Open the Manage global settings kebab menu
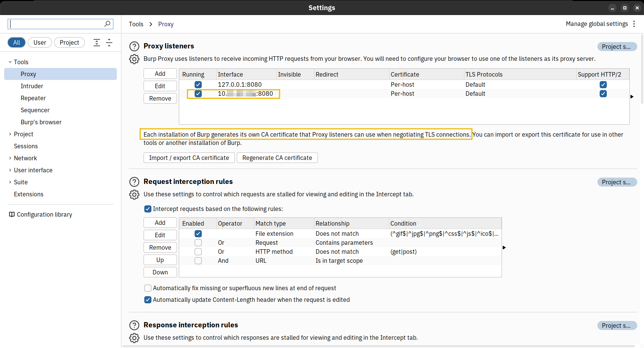This screenshot has height=348, width=644. click(x=634, y=24)
